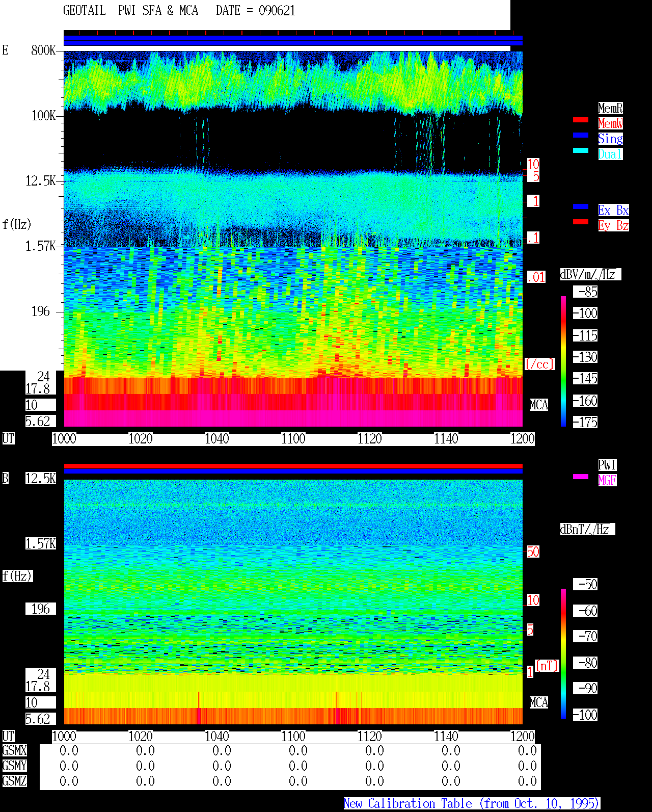Click the 800K frequency label on E panel

point(43,50)
